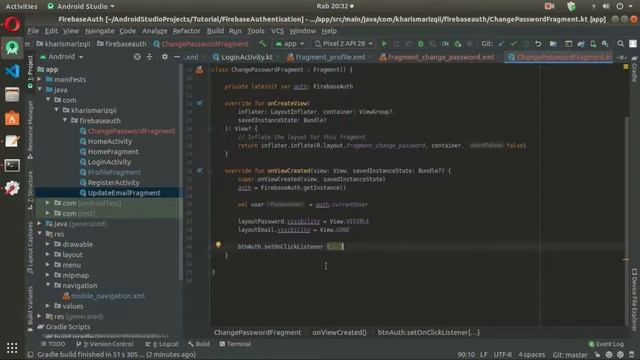Open the Opera browser from the dock
This screenshot has width=640, height=360.
pos(12,24)
